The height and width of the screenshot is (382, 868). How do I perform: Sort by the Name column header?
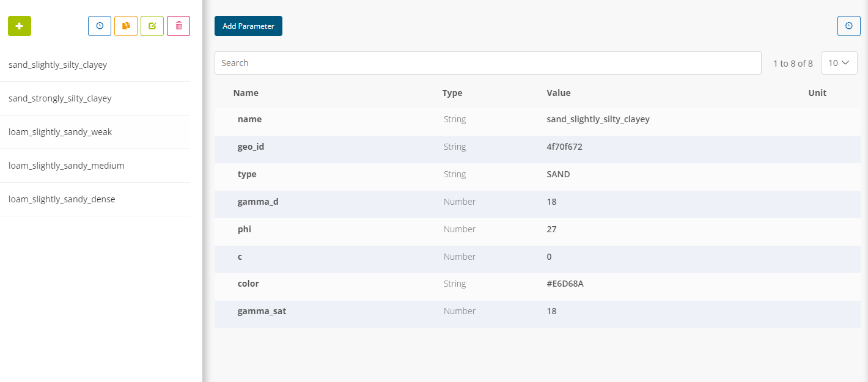click(x=246, y=93)
